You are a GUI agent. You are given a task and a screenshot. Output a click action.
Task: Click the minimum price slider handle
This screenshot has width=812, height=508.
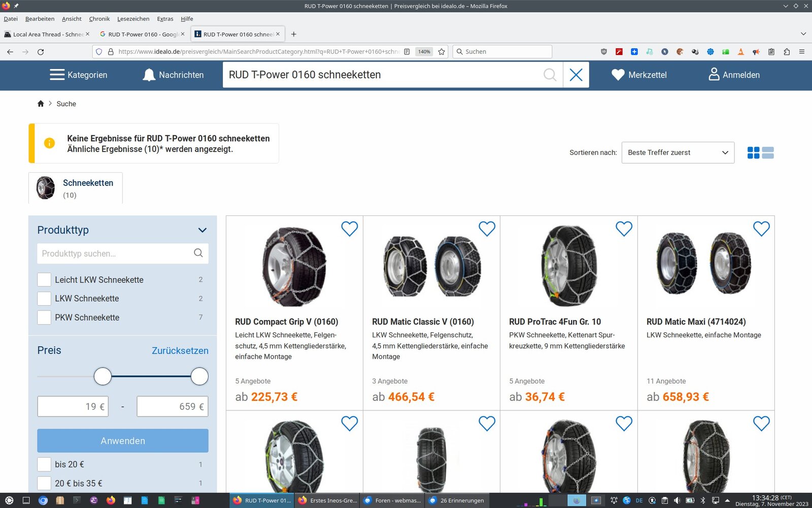pos(103,376)
